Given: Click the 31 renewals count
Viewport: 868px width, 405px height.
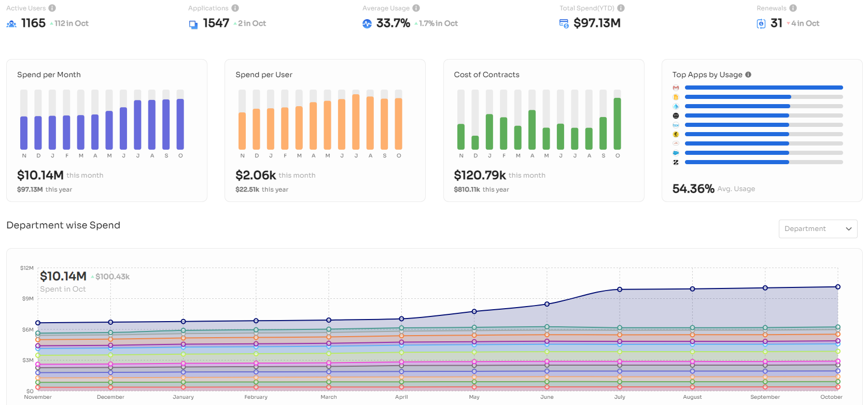Looking at the screenshot, I should click(776, 23).
